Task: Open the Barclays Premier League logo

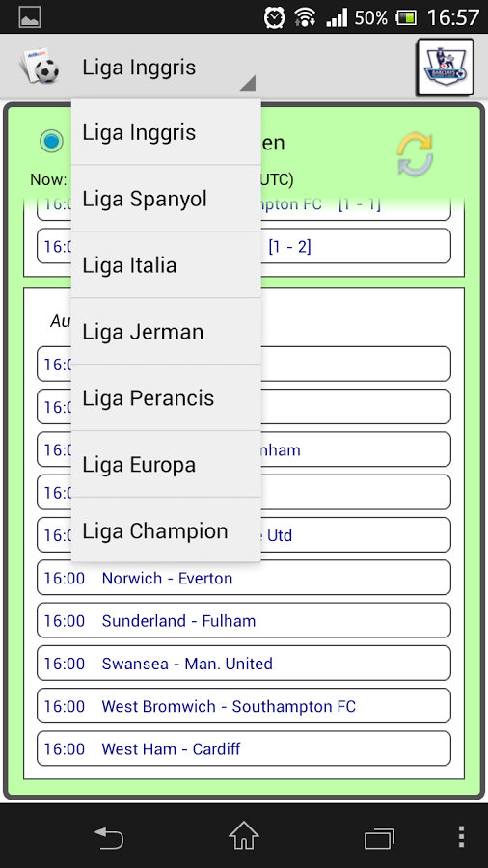Action: pyautogui.click(x=446, y=67)
